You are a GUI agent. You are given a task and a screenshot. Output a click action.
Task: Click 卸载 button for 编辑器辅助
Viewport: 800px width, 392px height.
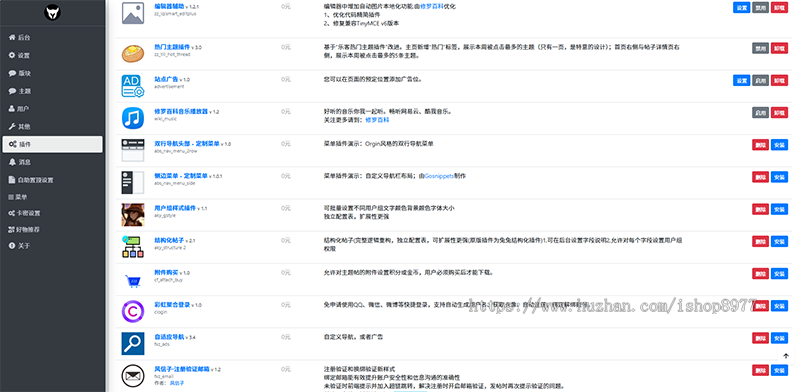pyautogui.click(x=779, y=8)
